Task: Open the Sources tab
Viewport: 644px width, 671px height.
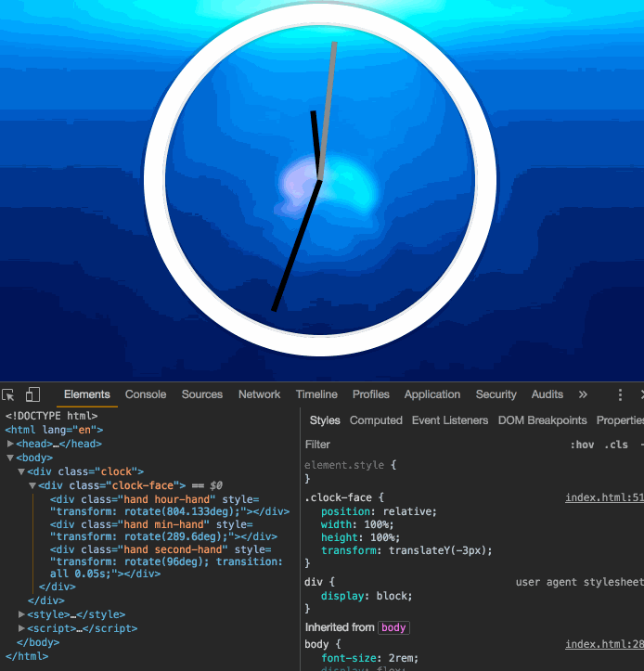Action: point(202,394)
